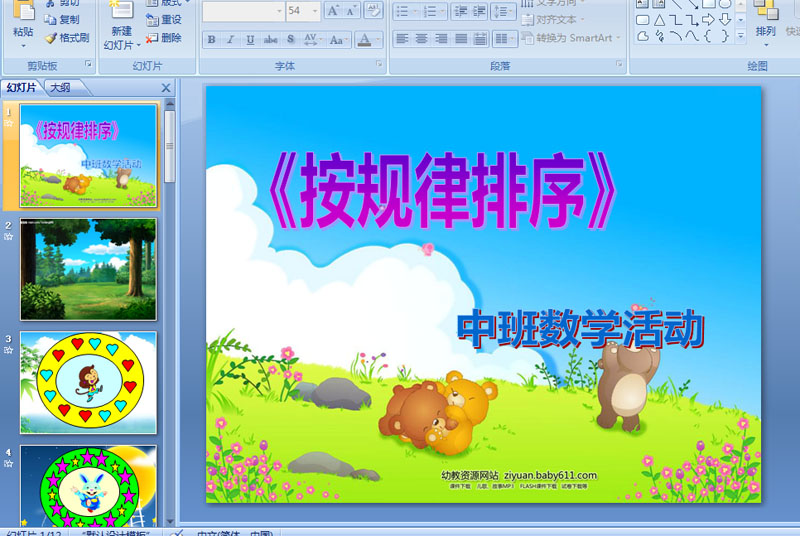Viewport: 800px width, 536px height.
Task: Select the Rounded Rectangle shape
Action: (643, 20)
